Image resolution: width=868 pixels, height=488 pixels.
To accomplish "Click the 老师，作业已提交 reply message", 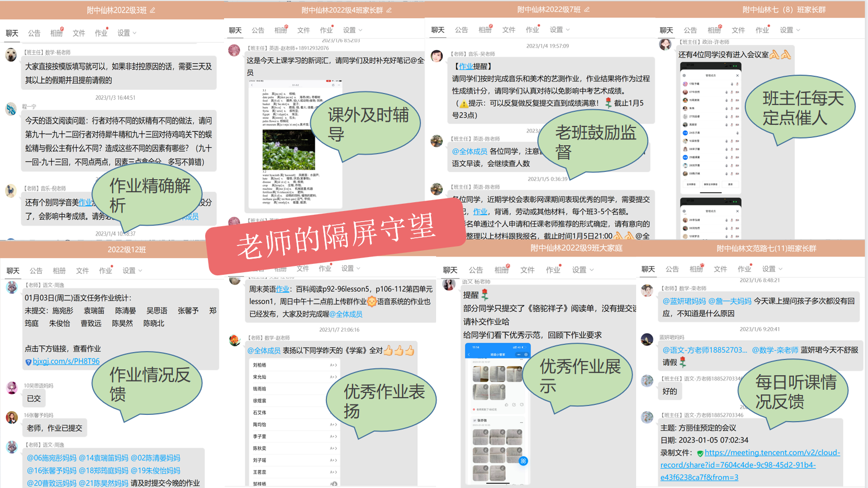I will (54, 428).
